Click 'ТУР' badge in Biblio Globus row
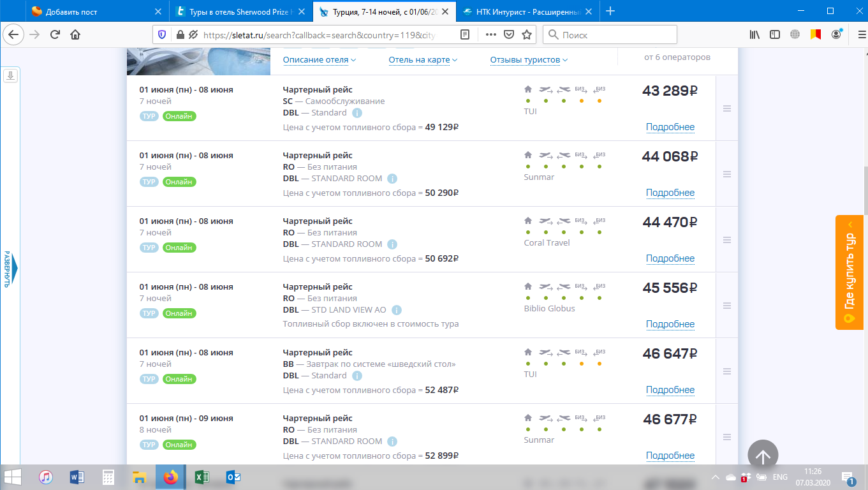 (x=149, y=313)
